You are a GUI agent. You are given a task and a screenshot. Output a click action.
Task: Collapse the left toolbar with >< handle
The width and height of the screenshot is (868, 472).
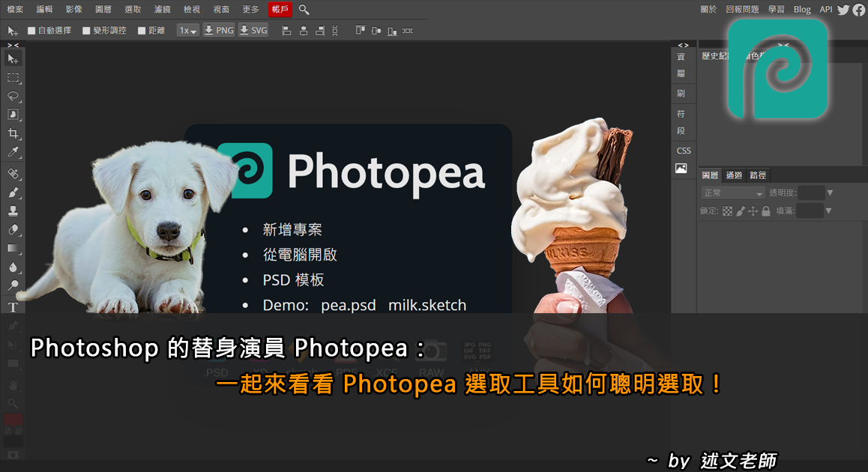tap(13, 45)
